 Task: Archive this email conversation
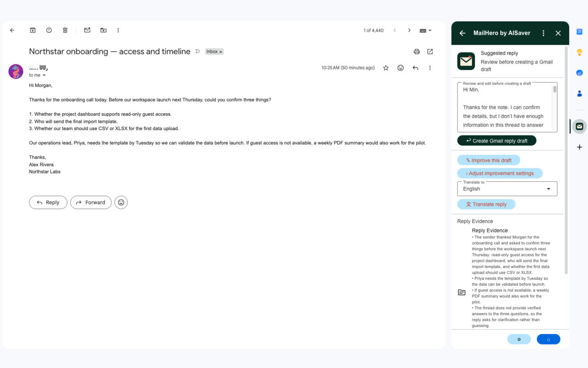33,30
